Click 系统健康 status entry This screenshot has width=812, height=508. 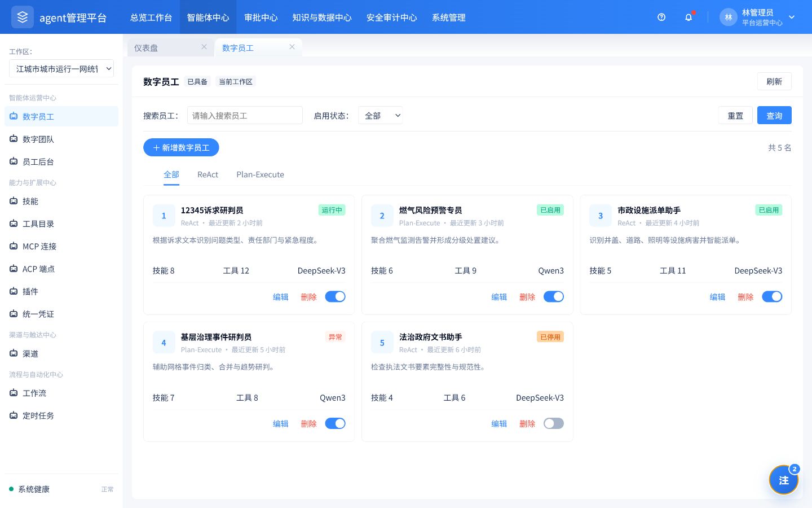pyautogui.click(x=61, y=489)
